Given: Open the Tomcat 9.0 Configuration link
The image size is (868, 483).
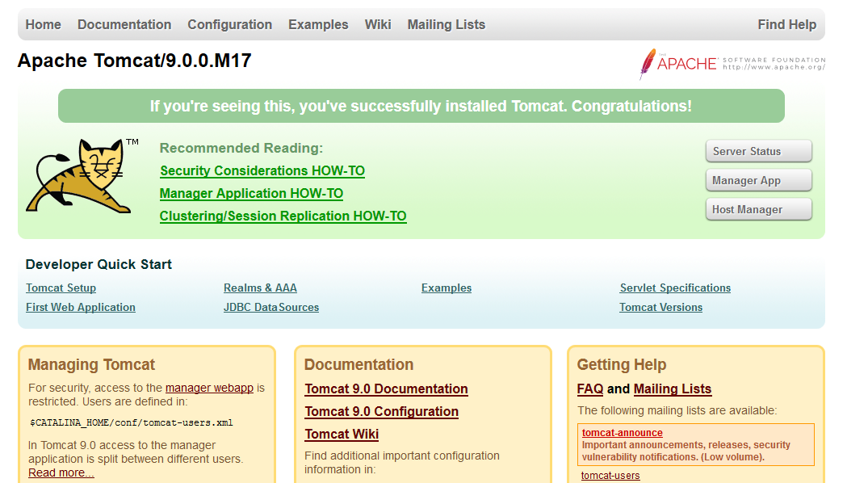Looking at the screenshot, I should pos(381,412).
